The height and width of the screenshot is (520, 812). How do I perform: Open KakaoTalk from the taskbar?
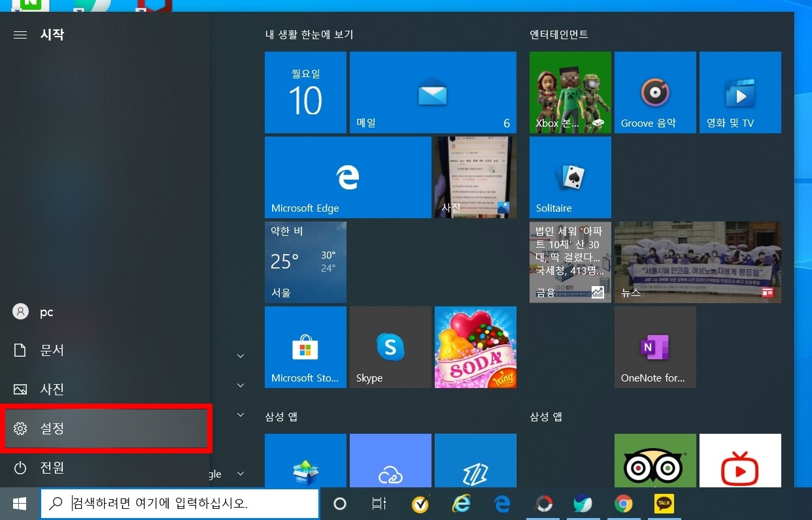click(x=664, y=504)
